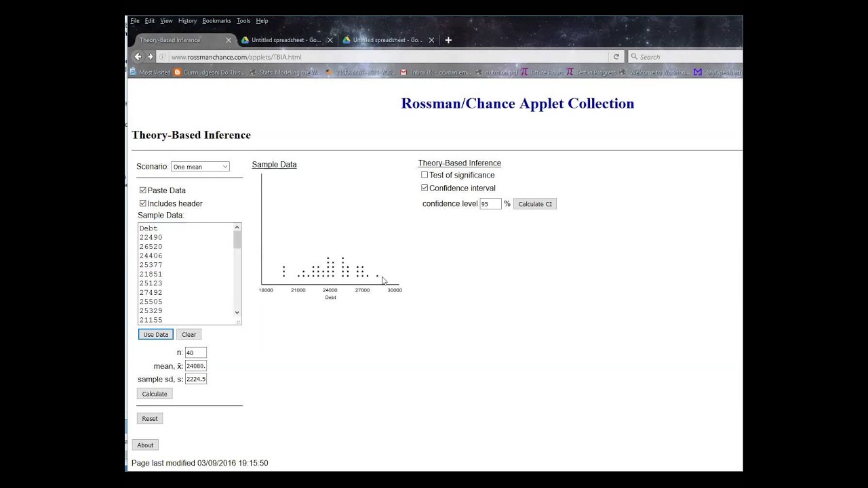Toggle the Includes header checkbox
Viewport: 868px width, 488px height.
(142, 203)
